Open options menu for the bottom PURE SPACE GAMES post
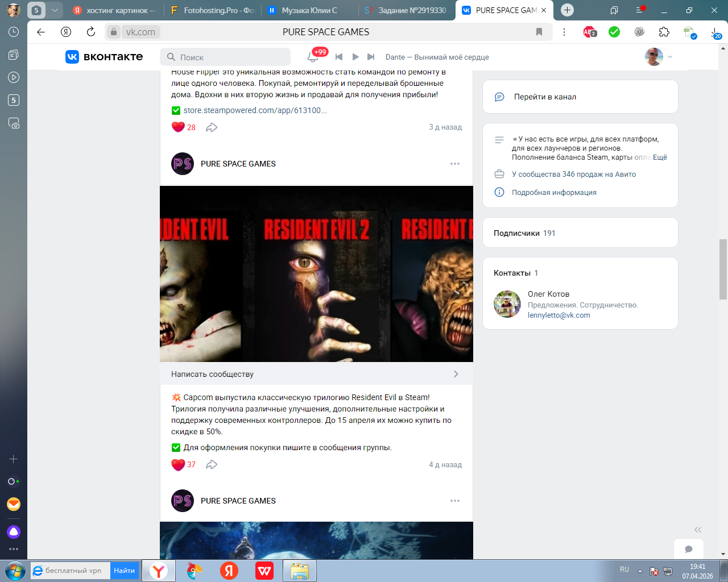The height and width of the screenshot is (582, 728). pos(455,501)
